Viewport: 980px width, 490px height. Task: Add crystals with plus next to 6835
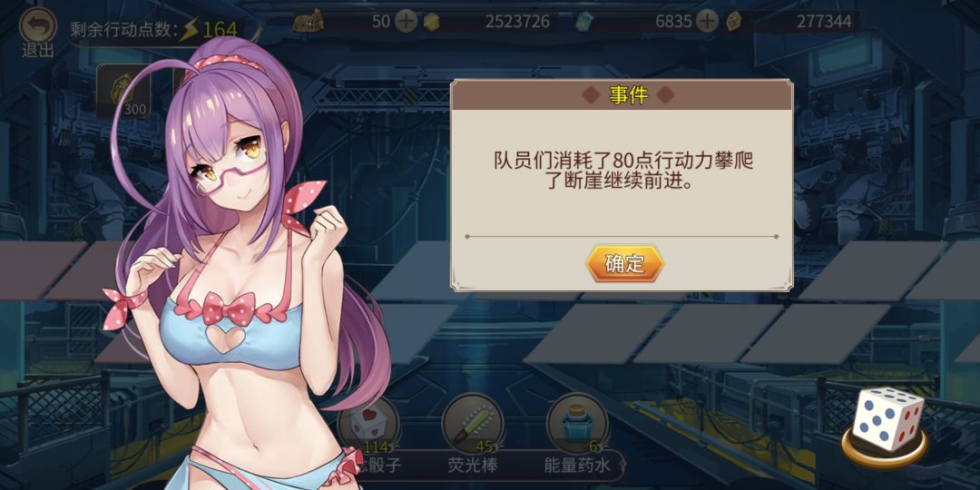(707, 22)
